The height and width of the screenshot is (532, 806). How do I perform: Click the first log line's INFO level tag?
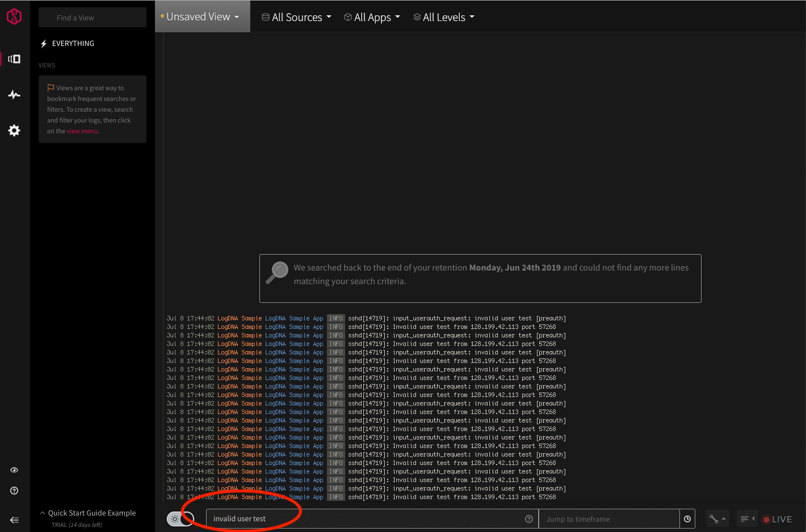click(336, 319)
